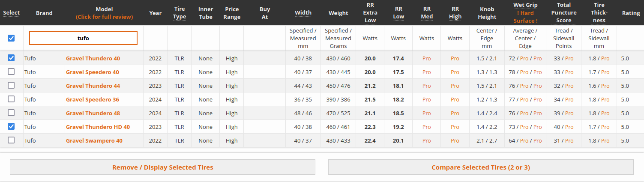Sort by the Rating column header
This screenshot has width=644, height=182.
(x=630, y=13)
